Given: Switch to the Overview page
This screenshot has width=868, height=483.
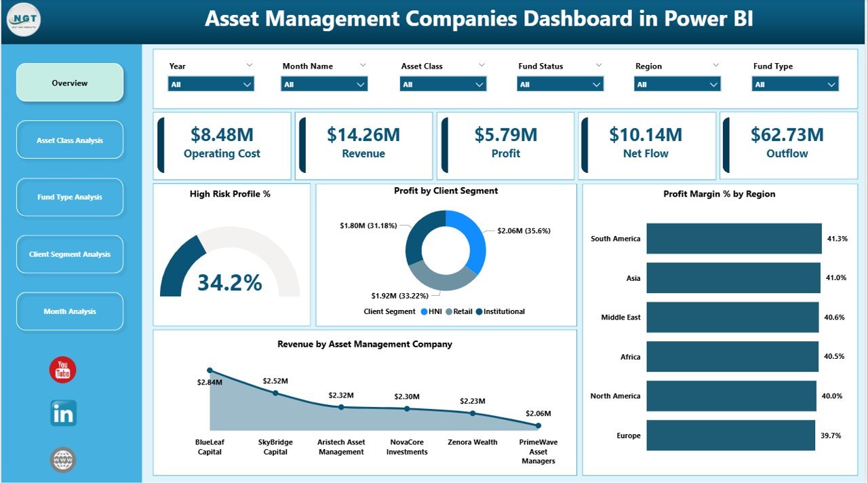Looking at the screenshot, I should click(x=69, y=82).
